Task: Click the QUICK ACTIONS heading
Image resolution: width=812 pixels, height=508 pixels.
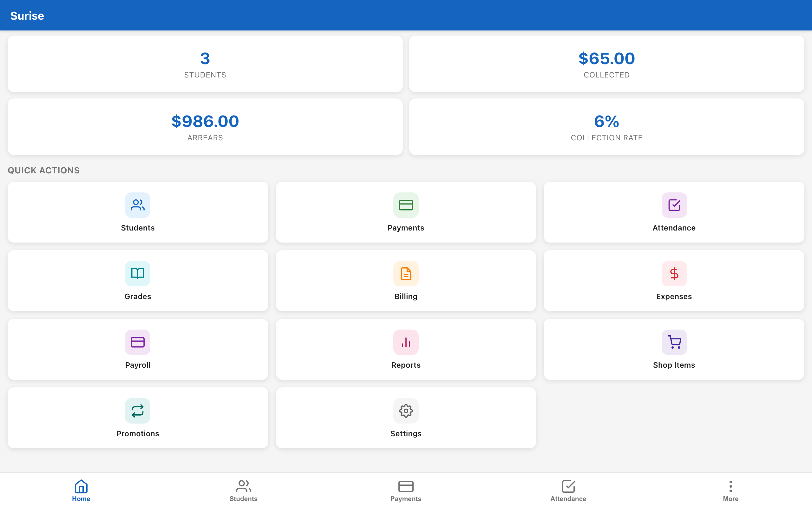Action: (44, 170)
